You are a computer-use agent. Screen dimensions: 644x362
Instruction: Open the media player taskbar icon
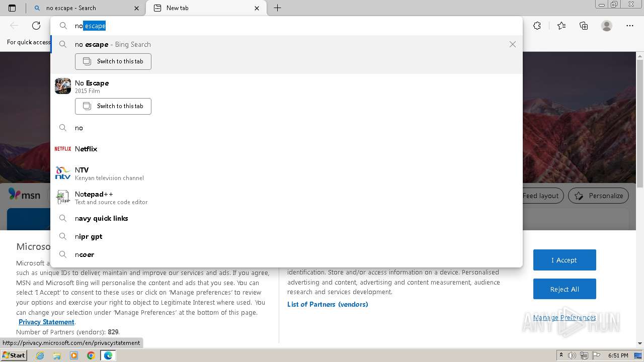click(x=74, y=355)
